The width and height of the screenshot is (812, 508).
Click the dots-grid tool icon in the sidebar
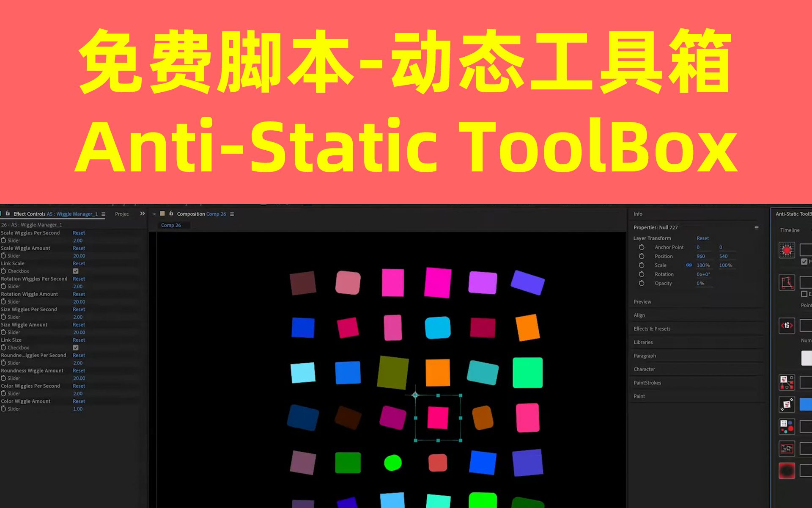787,427
